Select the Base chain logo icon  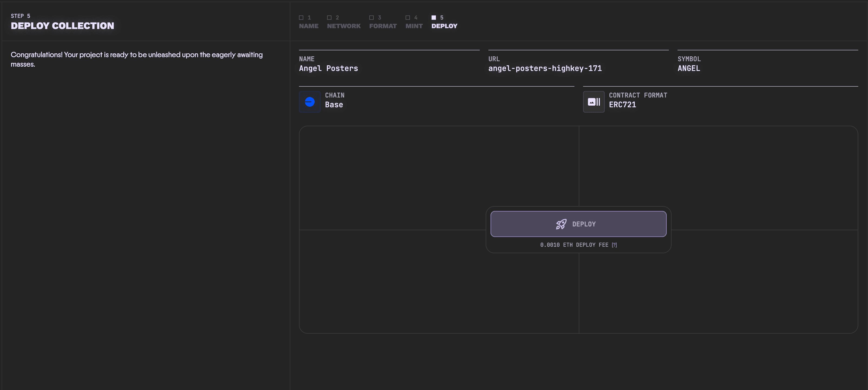coord(309,102)
